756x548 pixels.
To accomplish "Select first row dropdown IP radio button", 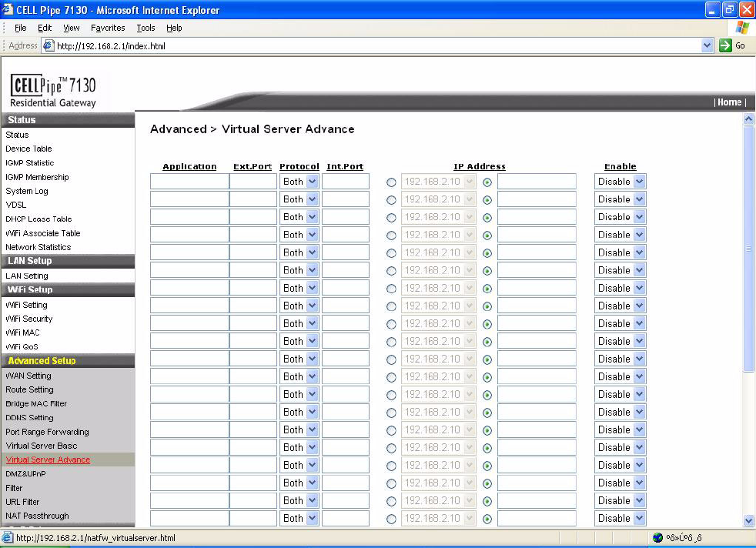I will 391,182.
